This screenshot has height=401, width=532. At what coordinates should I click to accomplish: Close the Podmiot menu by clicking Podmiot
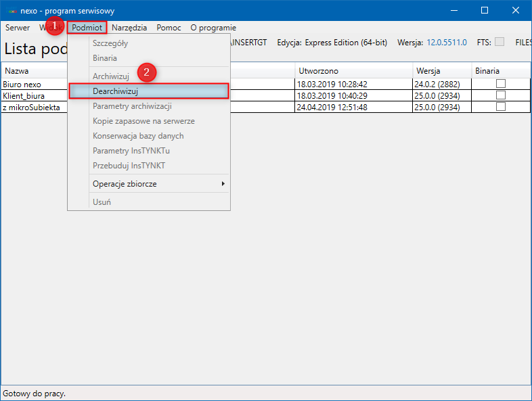pos(87,28)
